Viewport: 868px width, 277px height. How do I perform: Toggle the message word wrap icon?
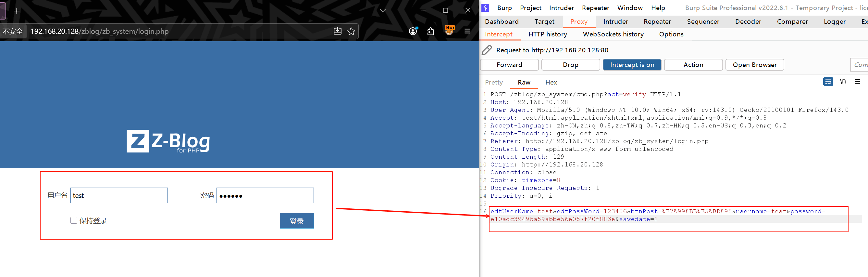click(x=827, y=82)
